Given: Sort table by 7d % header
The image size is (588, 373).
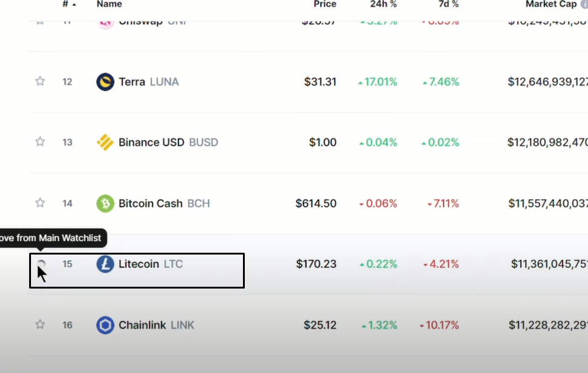Looking at the screenshot, I should (x=448, y=4).
